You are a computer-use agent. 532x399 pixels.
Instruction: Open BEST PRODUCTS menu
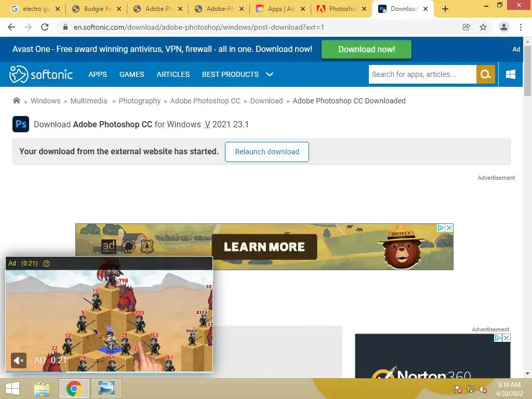[x=230, y=74]
